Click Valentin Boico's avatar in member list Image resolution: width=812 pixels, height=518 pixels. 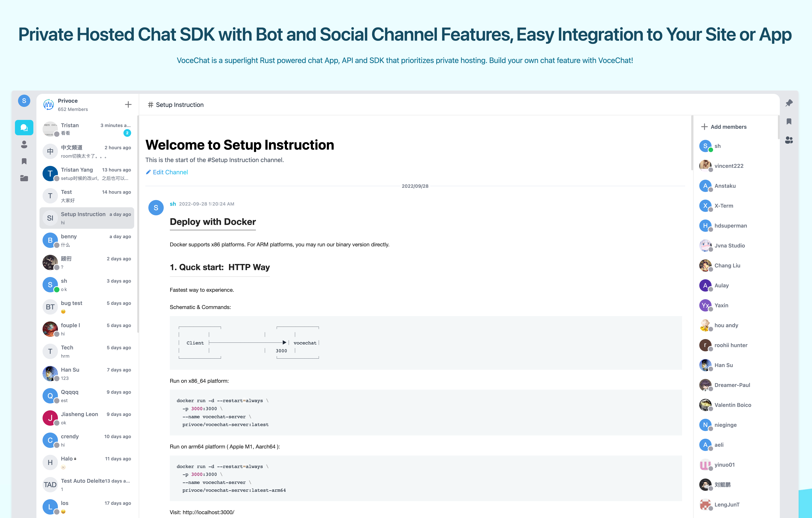pyautogui.click(x=705, y=405)
